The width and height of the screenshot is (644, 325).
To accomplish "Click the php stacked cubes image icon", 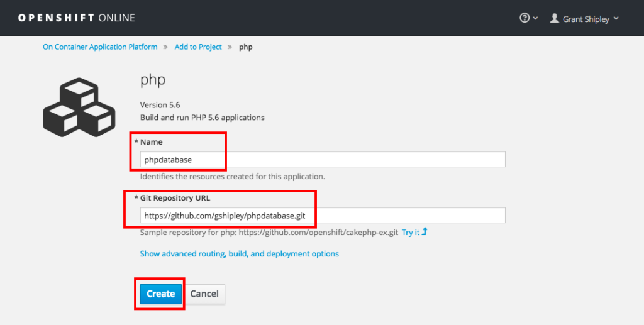I will [79, 107].
